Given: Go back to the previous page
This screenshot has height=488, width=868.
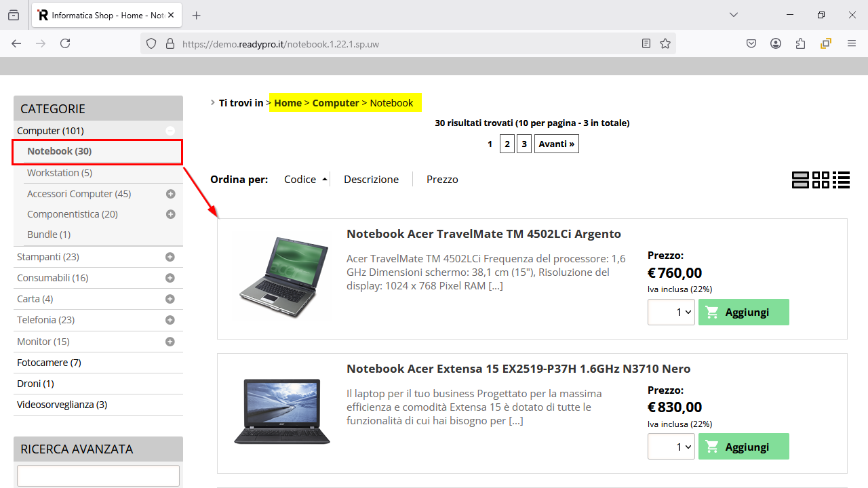Looking at the screenshot, I should (16, 43).
